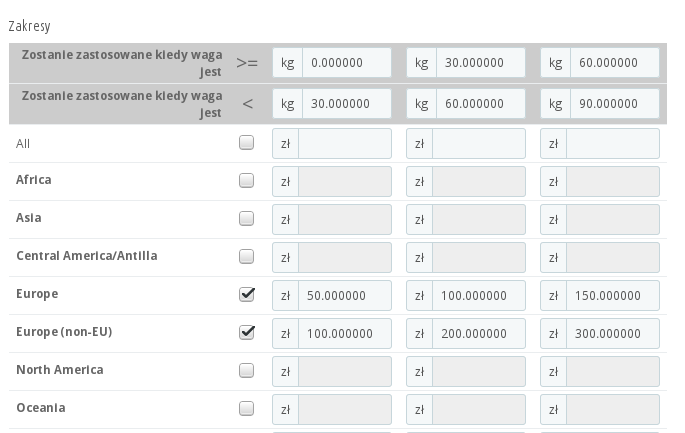
Task: Click the Oceania zone label
Action: pyautogui.click(x=41, y=408)
